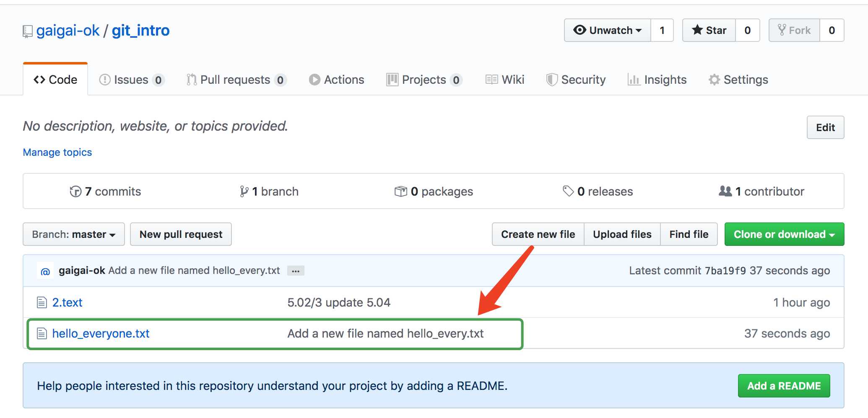Viewport: 868px width, 418px height.
Task: Open the hello_everyone.txt file
Action: (101, 333)
